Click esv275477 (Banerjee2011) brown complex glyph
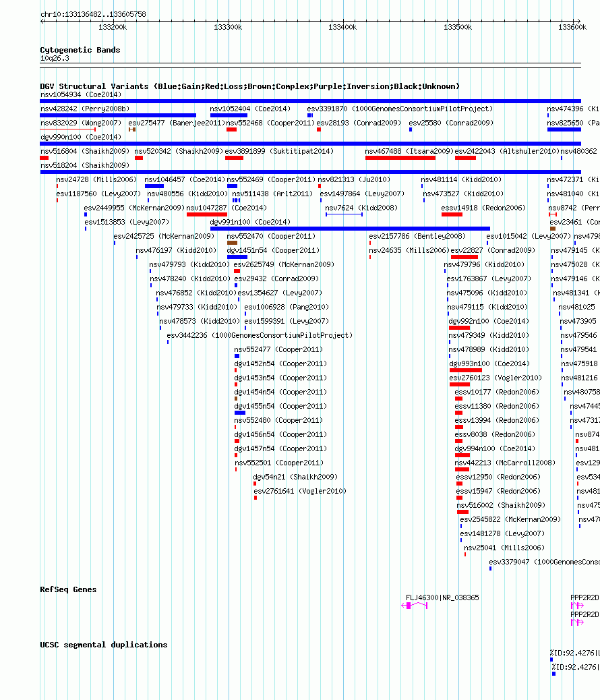Viewport: 600px width, 700px height. pos(132,129)
